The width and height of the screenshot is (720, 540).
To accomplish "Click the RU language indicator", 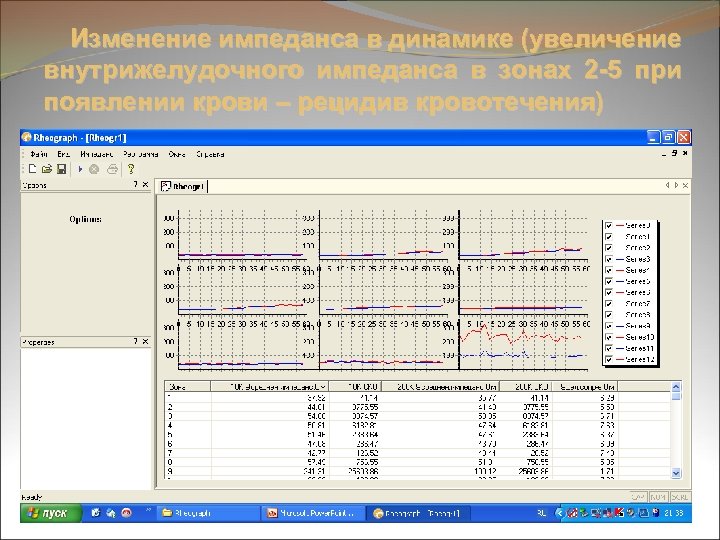I will [x=542, y=513].
